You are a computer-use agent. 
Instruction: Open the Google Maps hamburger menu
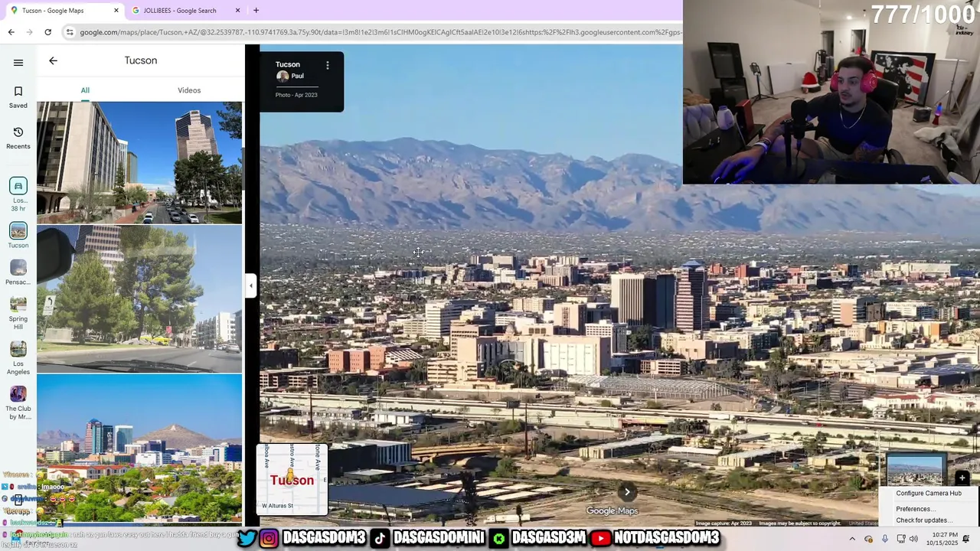18,63
